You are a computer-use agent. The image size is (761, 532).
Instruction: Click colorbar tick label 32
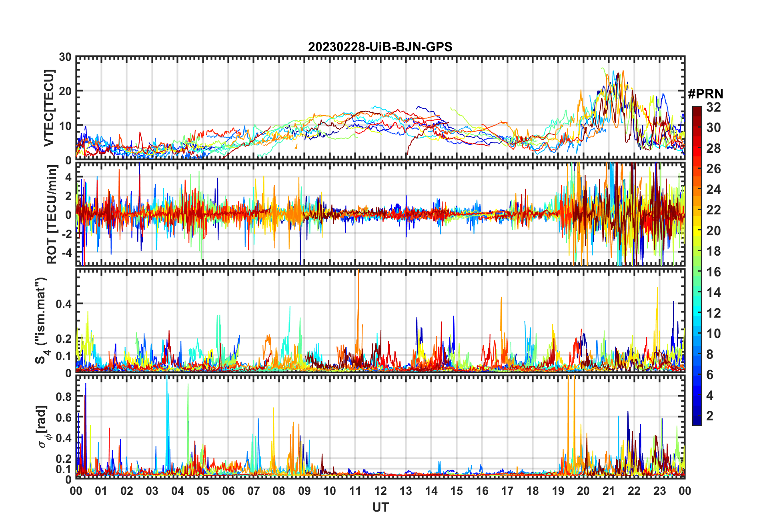[713, 107]
